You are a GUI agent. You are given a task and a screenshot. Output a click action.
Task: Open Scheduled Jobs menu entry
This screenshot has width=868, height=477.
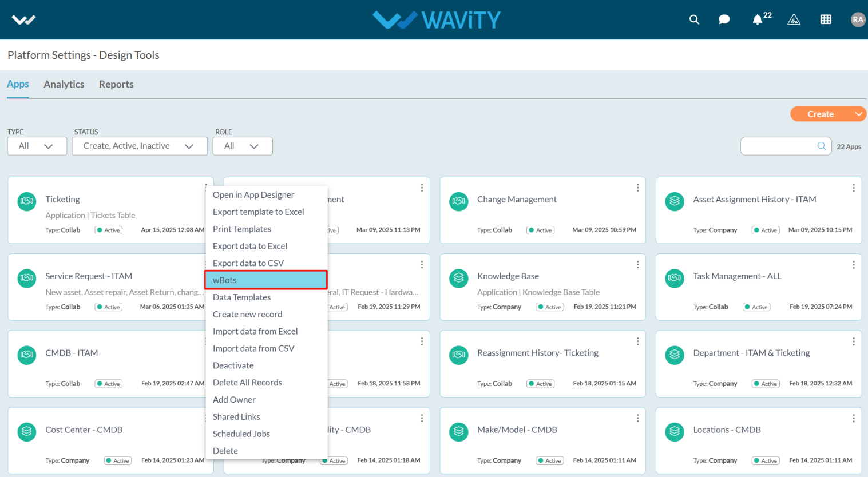coord(241,434)
